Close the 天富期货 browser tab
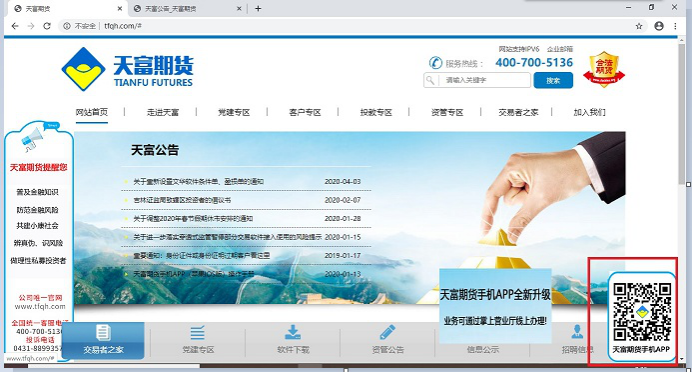Image resolution: width=693 pixels, height=372 pixels. click(120, 8)
